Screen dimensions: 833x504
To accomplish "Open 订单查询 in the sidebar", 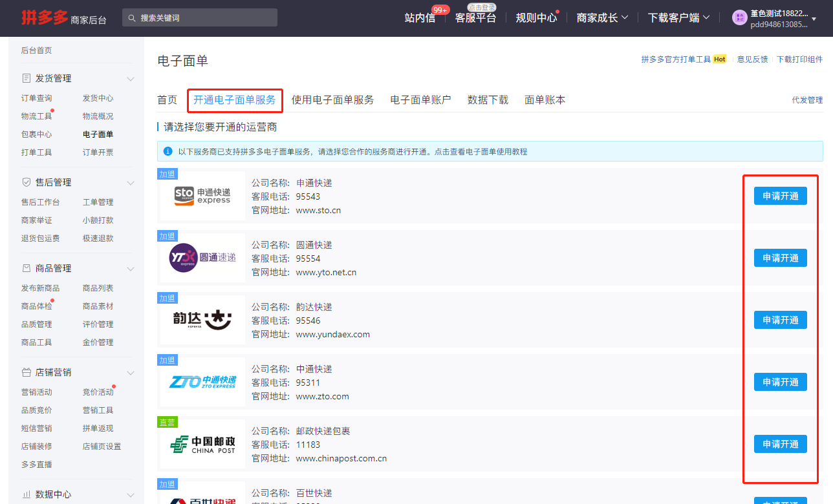I will [x=36, y=98].
